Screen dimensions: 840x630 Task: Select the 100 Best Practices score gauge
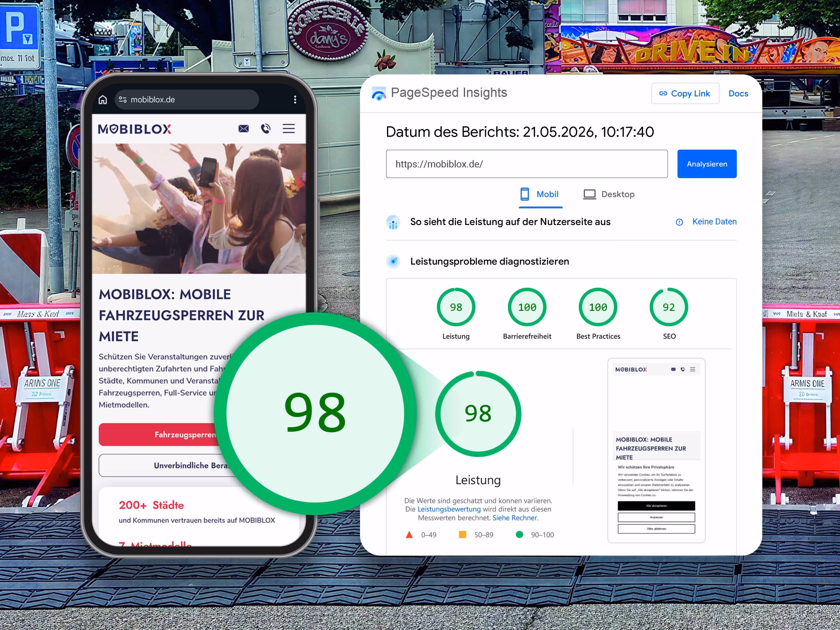pos(598,307)
